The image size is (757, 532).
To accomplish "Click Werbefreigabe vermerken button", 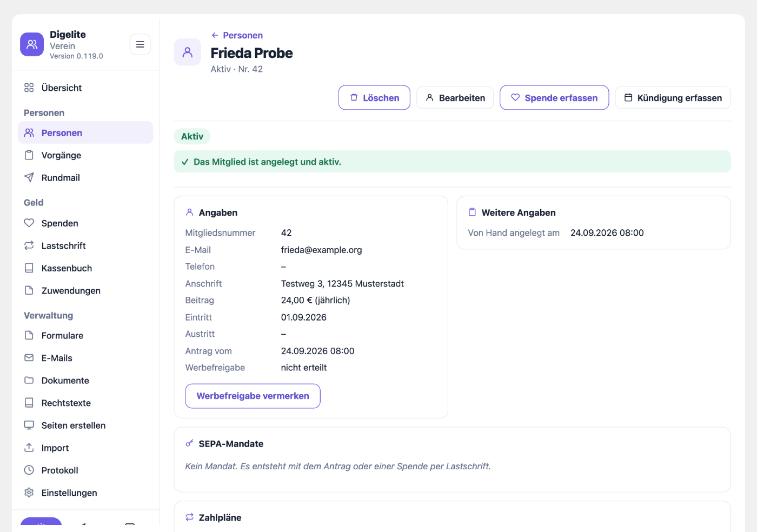I will pos(253,396).
